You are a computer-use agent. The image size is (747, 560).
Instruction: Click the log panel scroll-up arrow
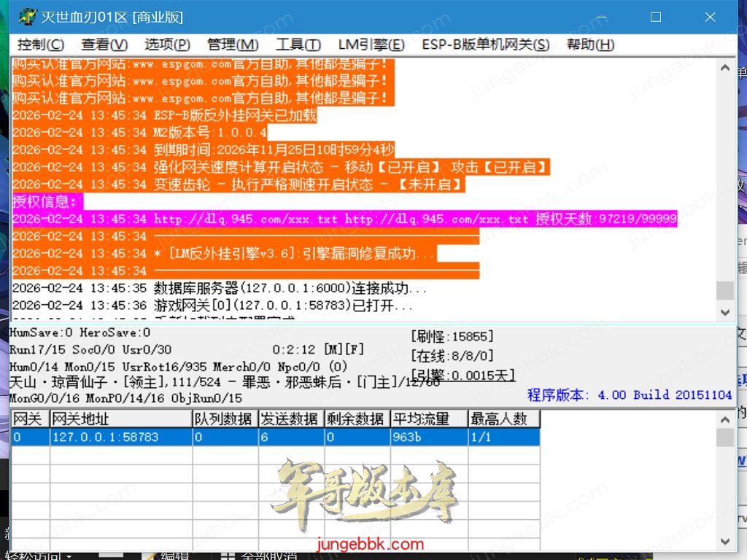(x=724, y=69)
